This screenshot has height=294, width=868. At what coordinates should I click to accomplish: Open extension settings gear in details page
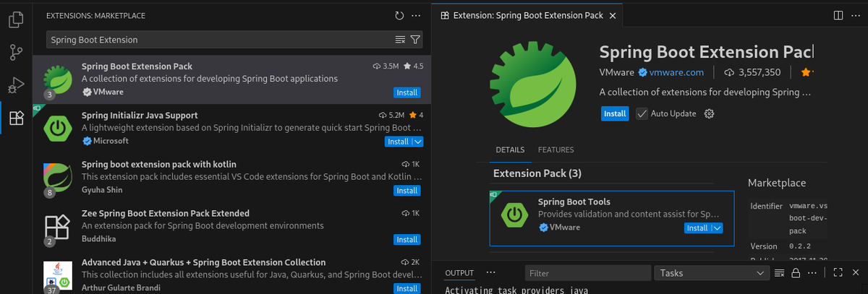(x=709, y=113)
